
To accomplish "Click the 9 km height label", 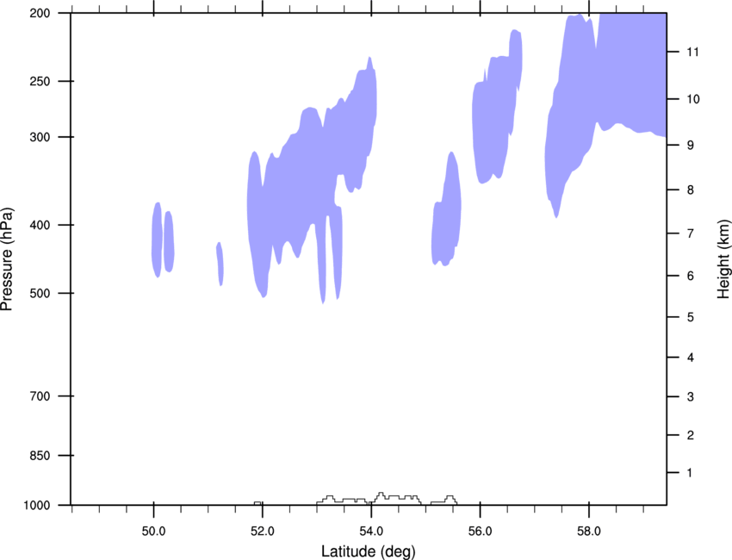I will [690, 146].
